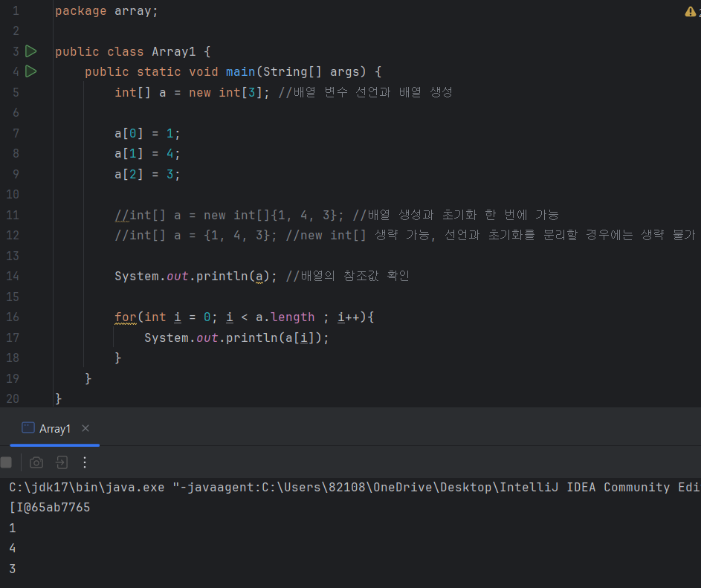Open the three-dot console options menu
Image resolution: width=701 pixels, height=588 pixels.
[84, 462]
